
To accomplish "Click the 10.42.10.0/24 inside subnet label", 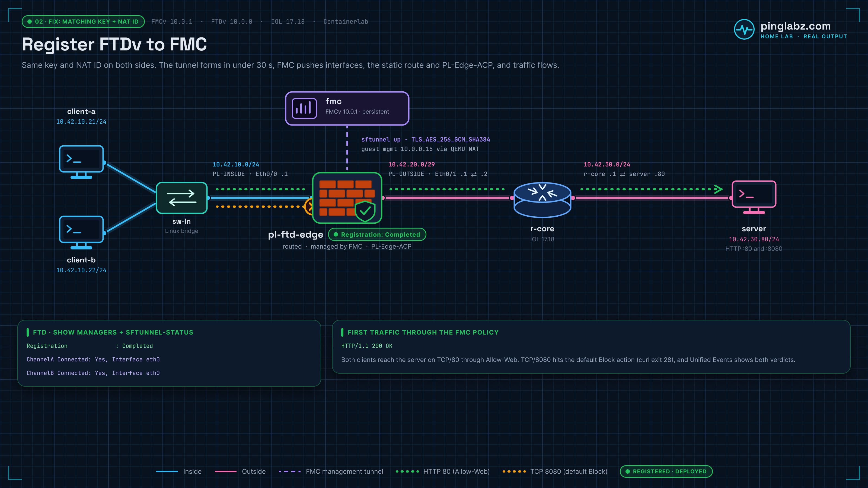I will [236, 164].
